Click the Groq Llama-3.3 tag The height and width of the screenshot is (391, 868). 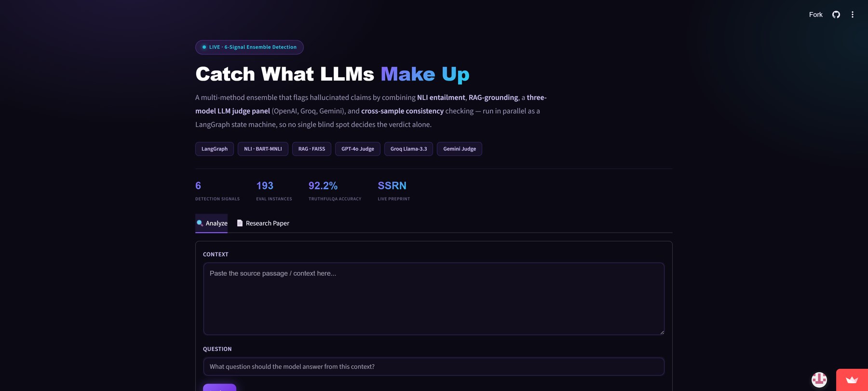coord(408,149)
